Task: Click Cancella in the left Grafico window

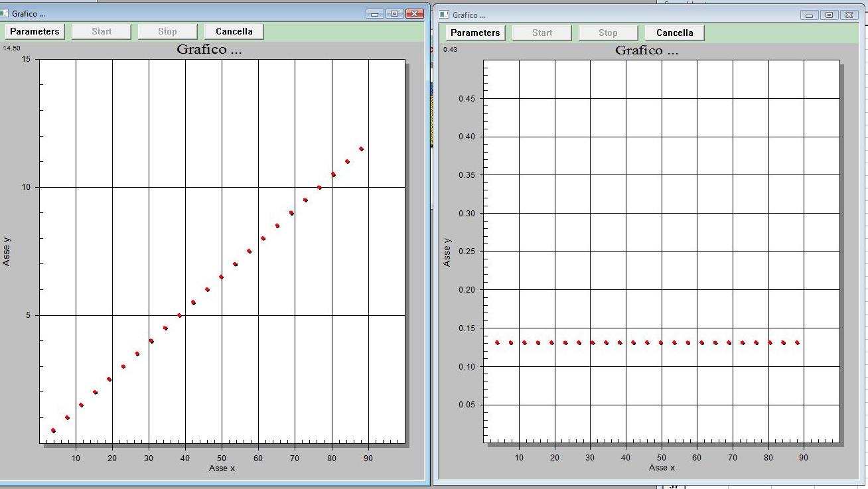Action: click(234, 31)
